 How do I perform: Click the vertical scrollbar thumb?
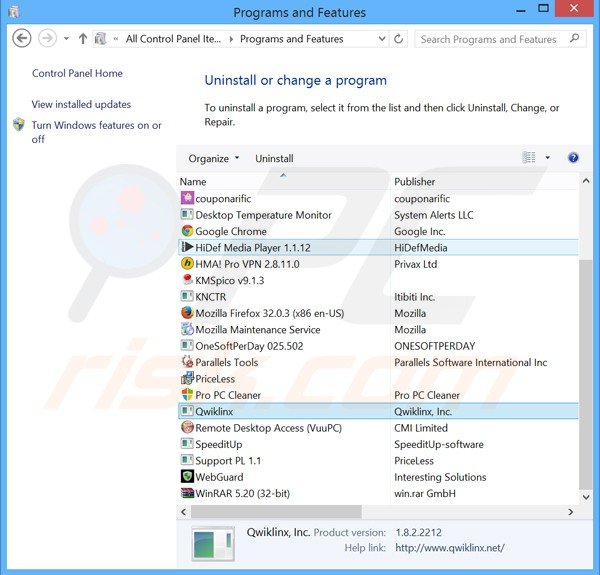[x=586, y=375]
